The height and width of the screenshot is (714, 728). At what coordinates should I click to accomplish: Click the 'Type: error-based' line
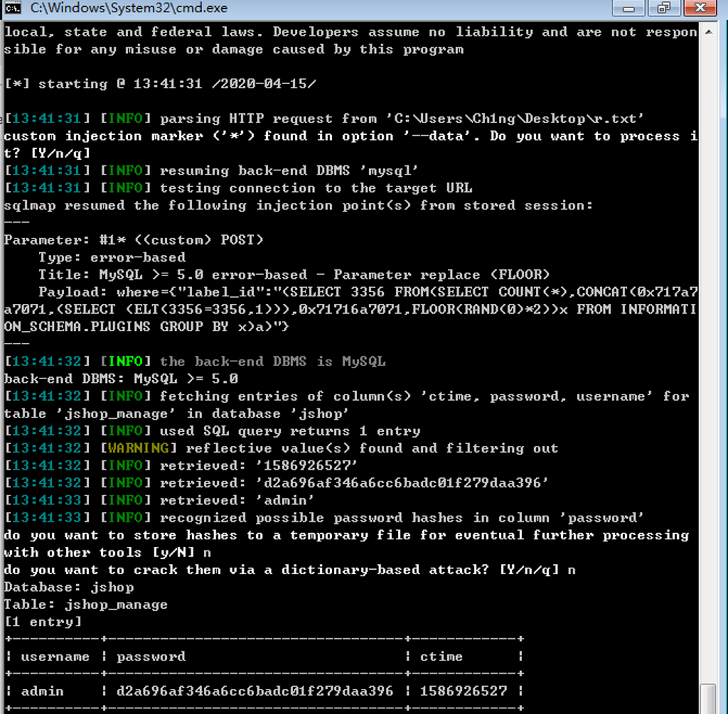click(112, 257)
